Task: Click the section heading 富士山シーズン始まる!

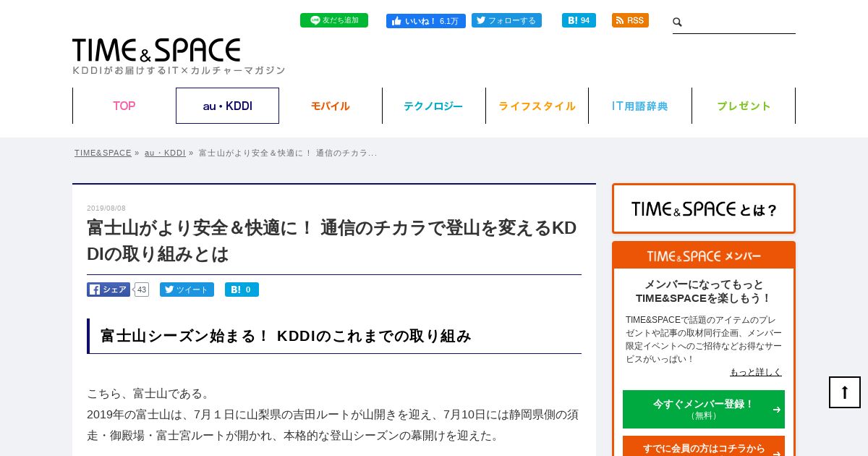Action: pos(286,336)
